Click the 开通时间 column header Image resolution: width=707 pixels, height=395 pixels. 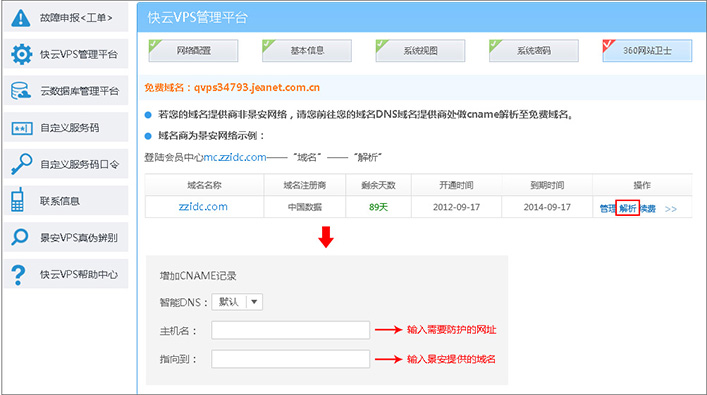click(456, 185)
